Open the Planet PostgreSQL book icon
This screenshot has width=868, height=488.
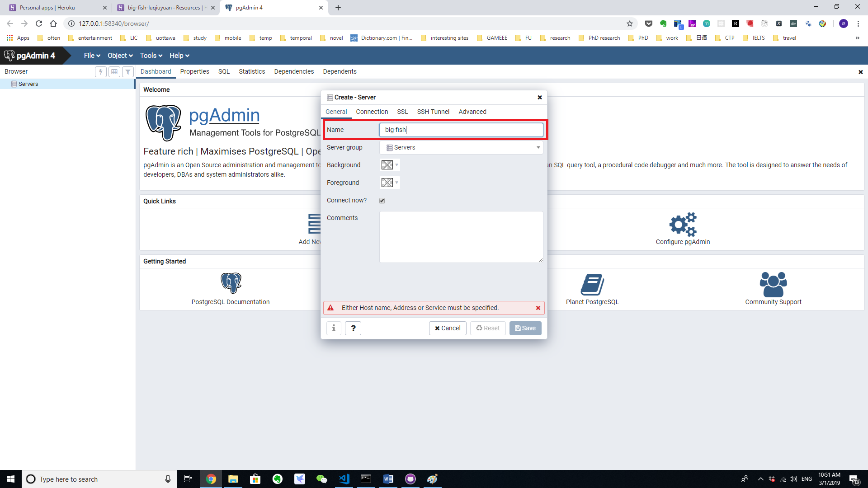[592, 284]
